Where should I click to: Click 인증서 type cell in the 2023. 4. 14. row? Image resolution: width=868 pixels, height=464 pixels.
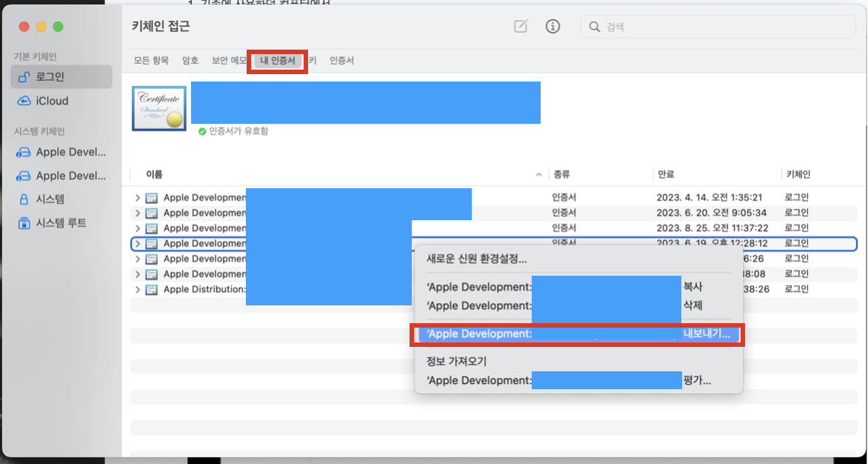pos(564,198)
